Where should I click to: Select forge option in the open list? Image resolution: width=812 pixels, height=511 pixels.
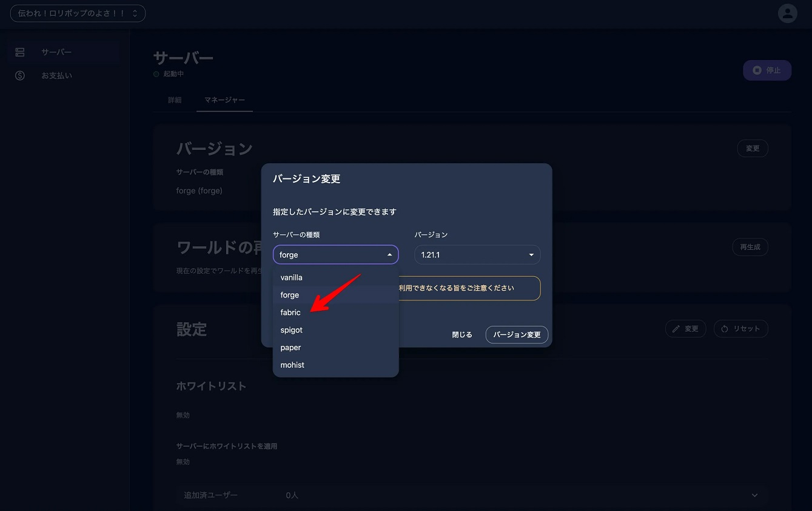pos(290,295)
